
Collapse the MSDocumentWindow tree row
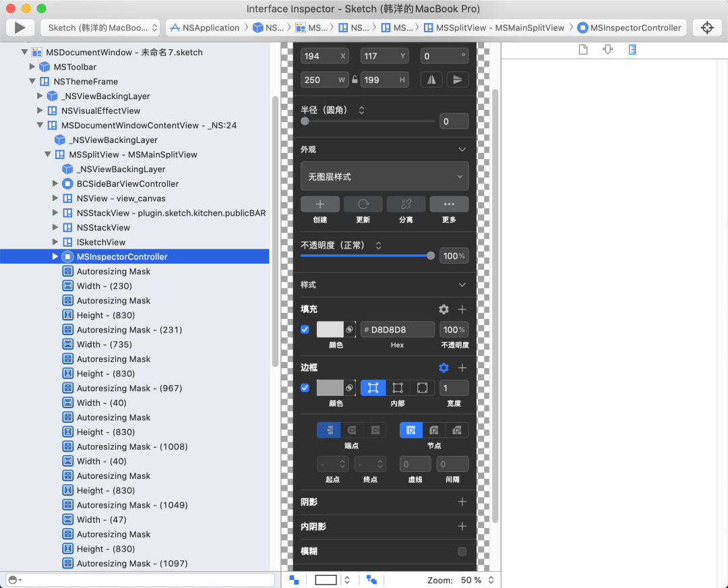[24, 52]
